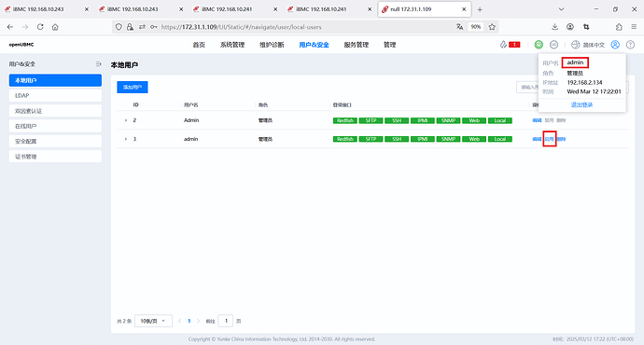The image size is (644, 345).
Task: Click the openUBMC logo text
Action: point(21,45)
